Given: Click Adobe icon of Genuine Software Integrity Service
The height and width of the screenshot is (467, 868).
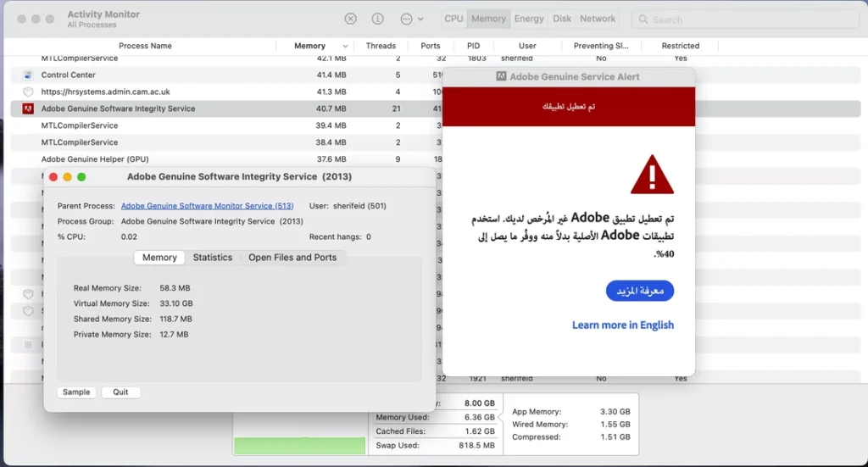Looking at the screenshot, I should [x=28, y=108].
